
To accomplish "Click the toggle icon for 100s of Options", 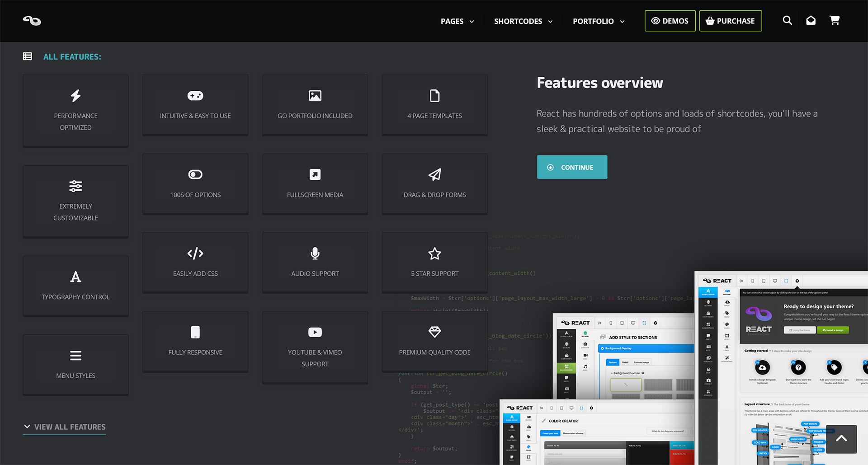I will [195, 174].
